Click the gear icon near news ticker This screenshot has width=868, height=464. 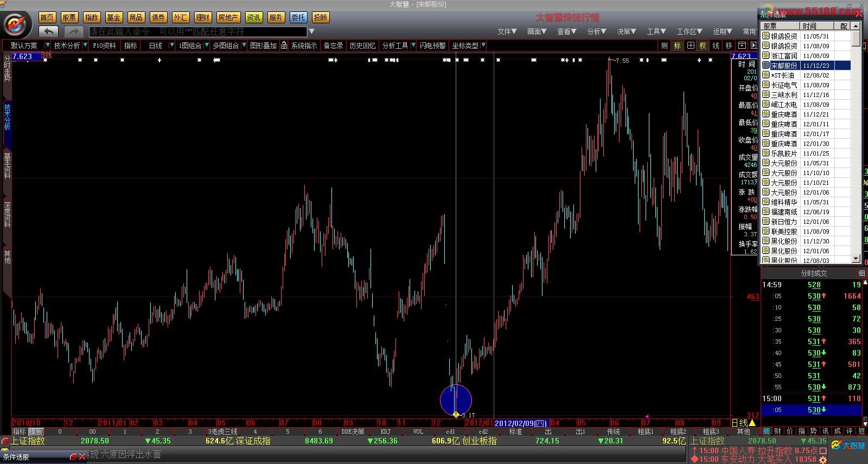pos(823,460)
